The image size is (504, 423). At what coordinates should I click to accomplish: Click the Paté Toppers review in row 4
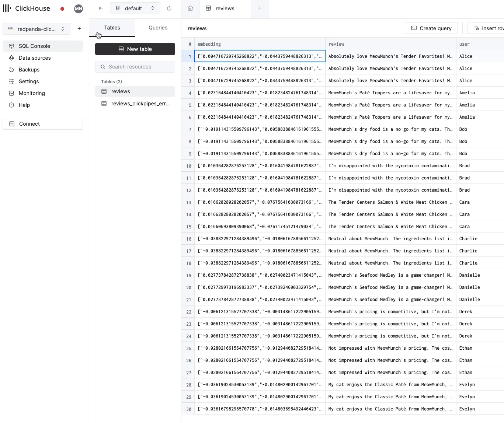(x=390, y=93)
